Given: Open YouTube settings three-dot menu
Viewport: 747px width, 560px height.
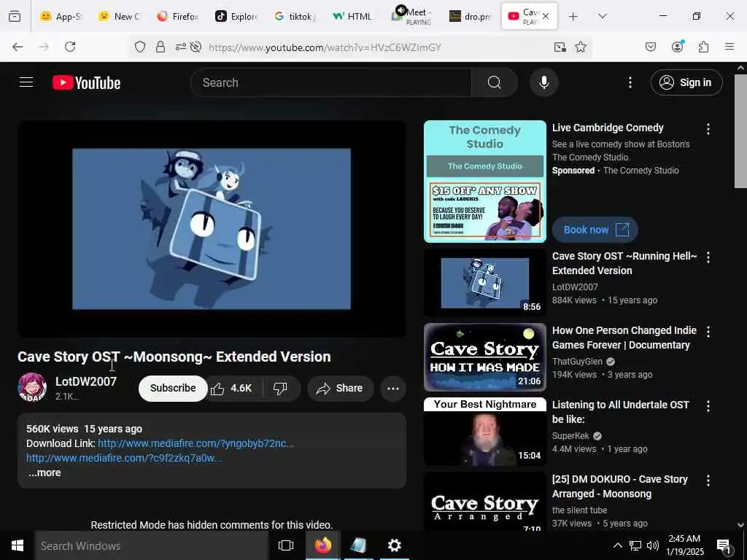Looking at the screenshot, I should [x=630, y=82].
